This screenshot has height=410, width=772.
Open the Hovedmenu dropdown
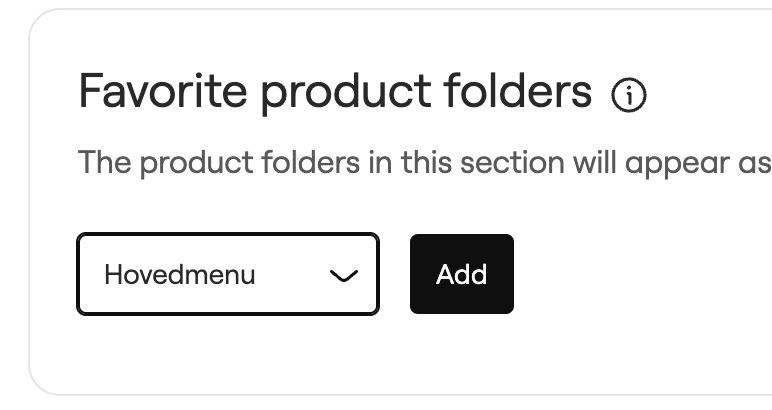(x=228, y=274)
